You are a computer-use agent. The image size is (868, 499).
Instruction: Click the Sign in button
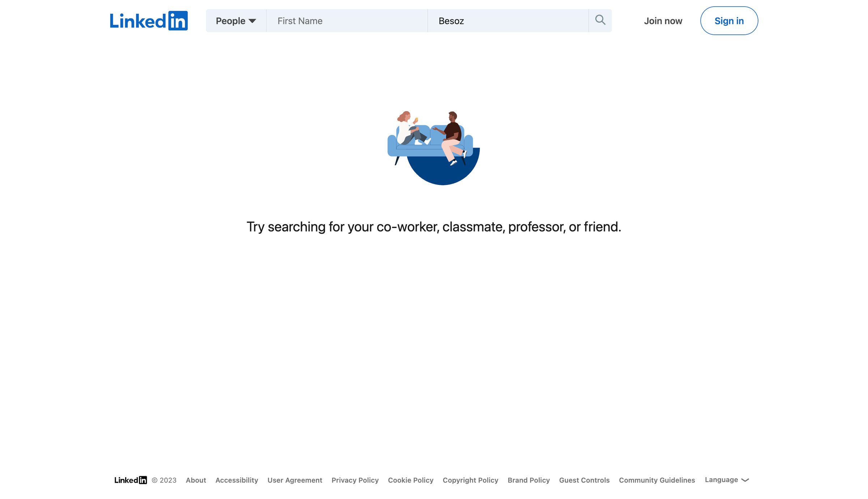(x=729, y=21)
